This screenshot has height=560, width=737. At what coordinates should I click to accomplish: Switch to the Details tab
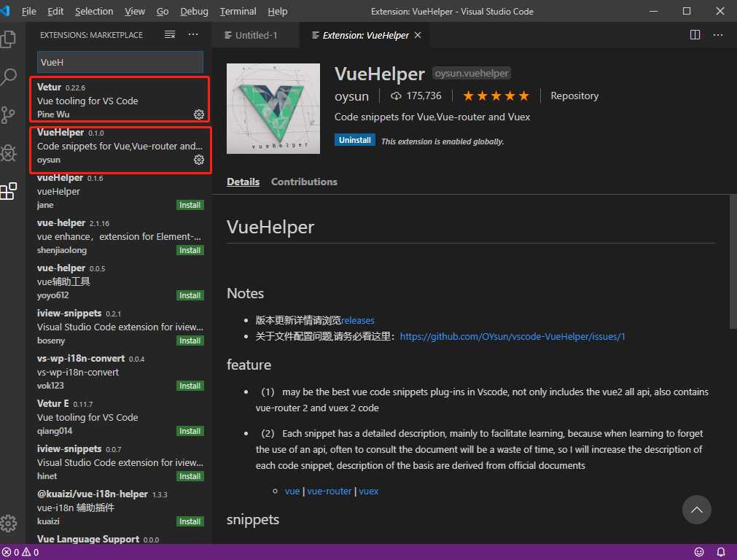click(x=243, y=182)
